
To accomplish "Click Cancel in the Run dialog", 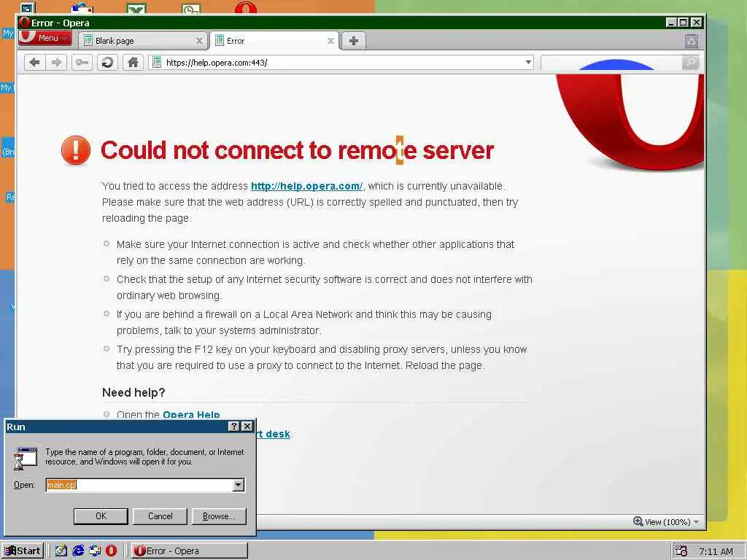I will coord(160,516).
